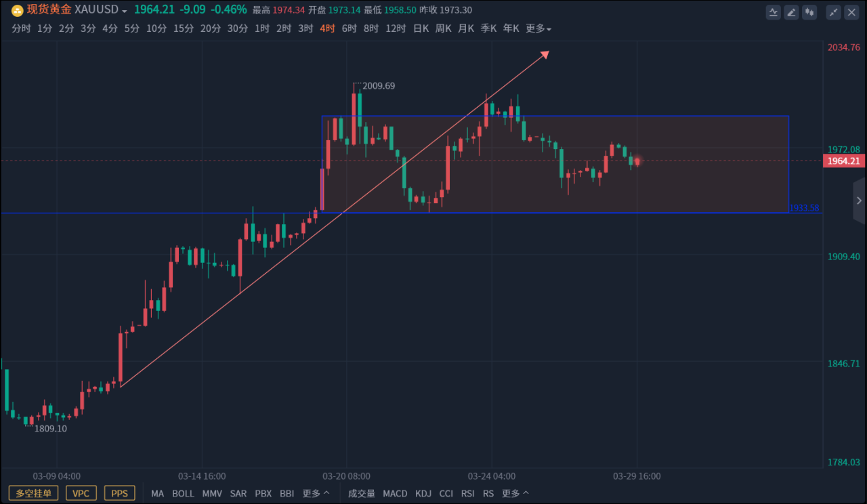
Task: Select the 5分 timeframe
Action: pos(131,28)
